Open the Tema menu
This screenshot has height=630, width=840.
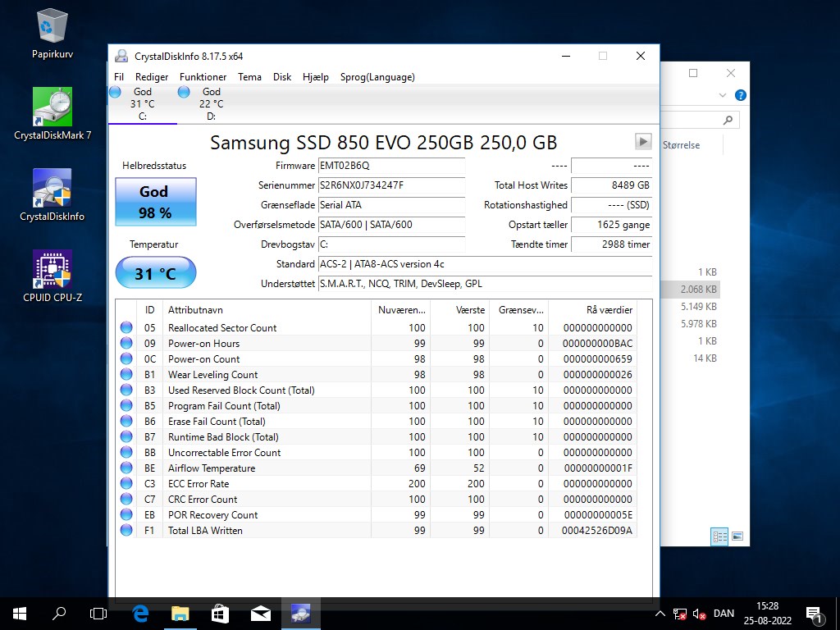coord(249,76)
